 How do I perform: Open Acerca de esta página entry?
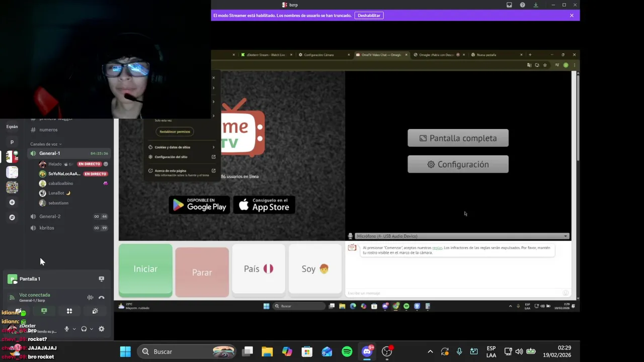pyautogui.click(x=181, y=172)
